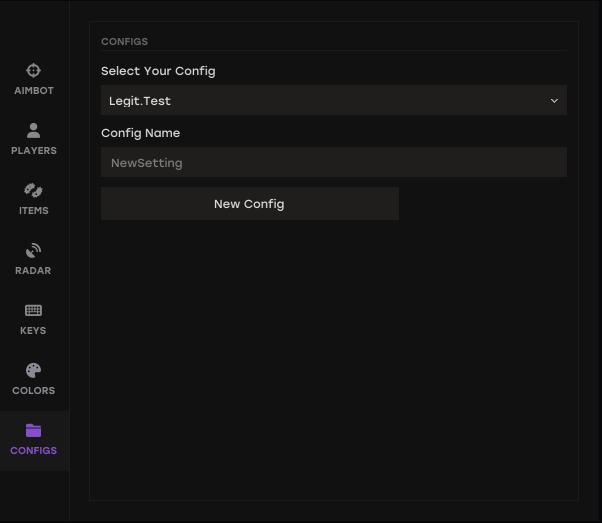This screenshot has width=602, height=523.
Task: Click the purple Configs folder icon
Action: pos(33,430)
